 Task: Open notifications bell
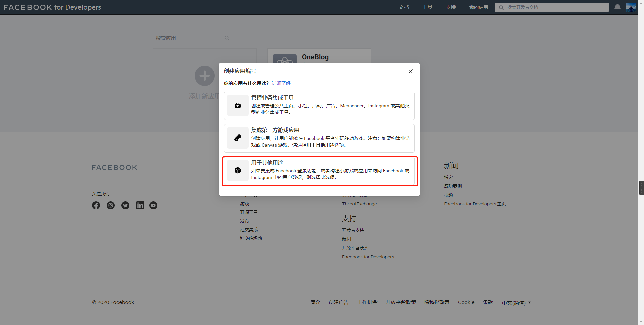pyautogui.click(x=617, y=7)
